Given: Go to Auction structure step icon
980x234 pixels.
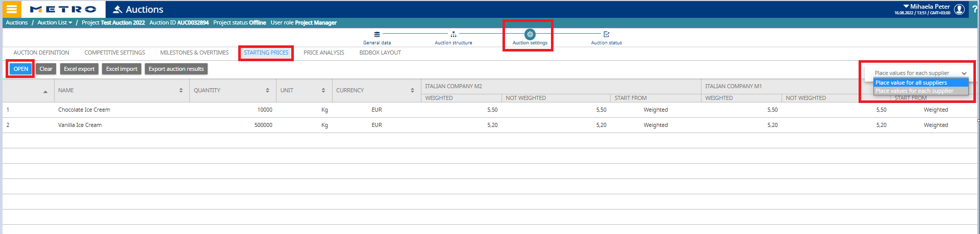Looking at the screenshot, I should (453, 34).
